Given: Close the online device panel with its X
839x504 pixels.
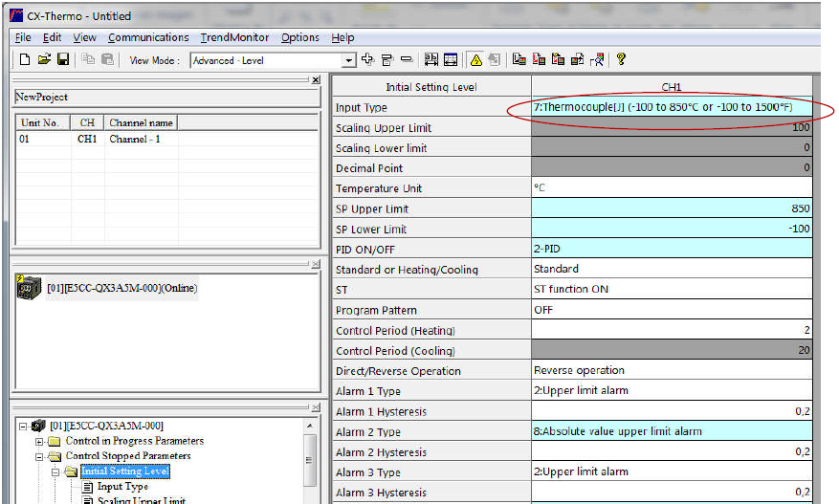Looking at the screenshot, I should [x=316, y=264].
